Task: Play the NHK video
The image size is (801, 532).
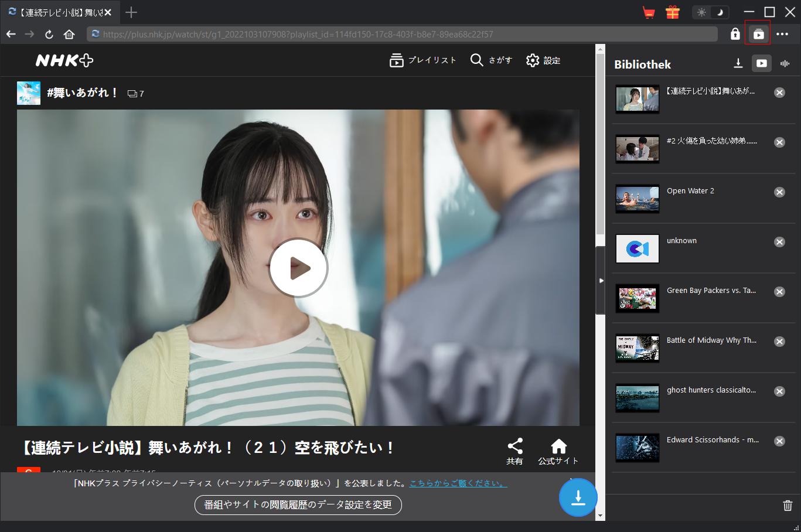Action: [298, 268]
